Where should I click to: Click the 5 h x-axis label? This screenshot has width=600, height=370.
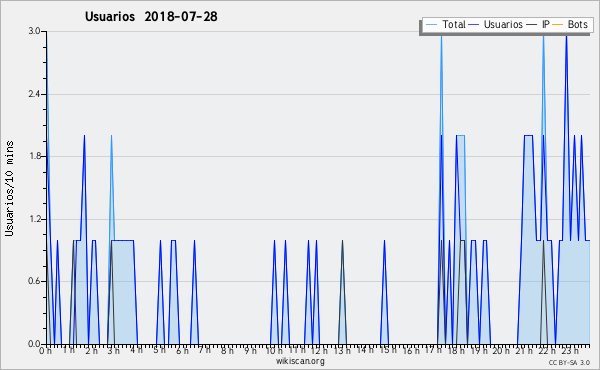coord(159,350)
